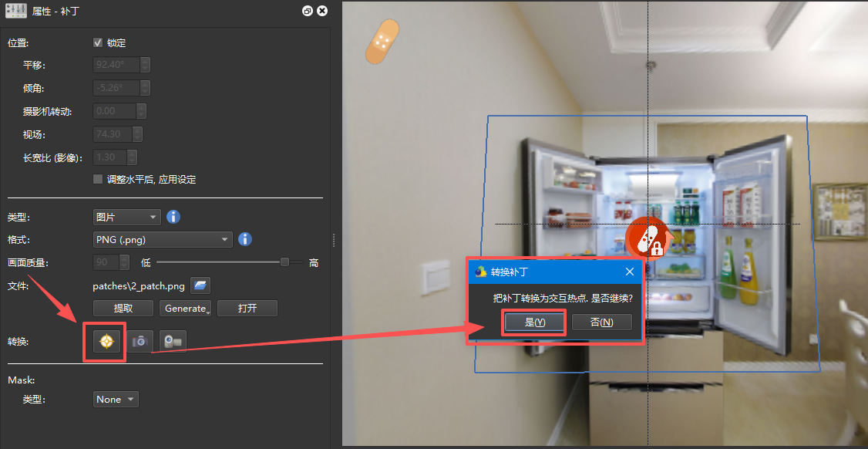This screenshot has height=449, width=868.
Task: Enable 调整水平后, 应用设定 checkbox
Action: pyautogui.click(x=98, y=179)
